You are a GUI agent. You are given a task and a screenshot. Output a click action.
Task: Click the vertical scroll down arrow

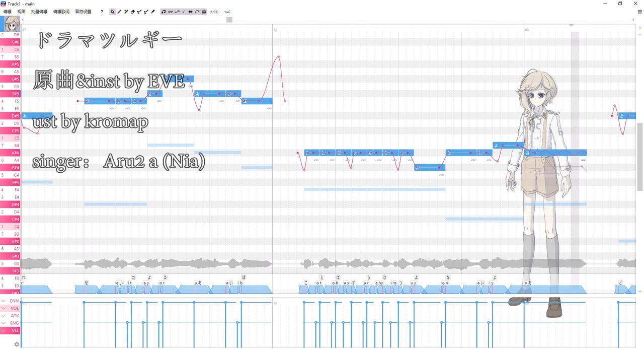pyautogui.click(x=640, y=291)
